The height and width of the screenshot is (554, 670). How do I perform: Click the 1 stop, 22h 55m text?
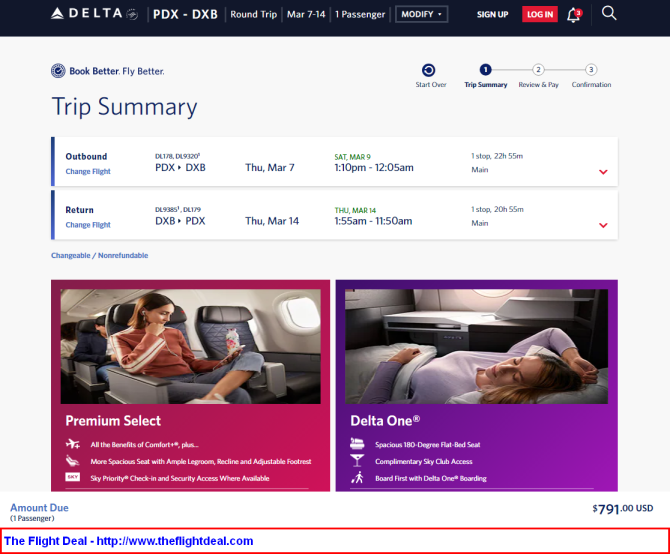(497, 156)
